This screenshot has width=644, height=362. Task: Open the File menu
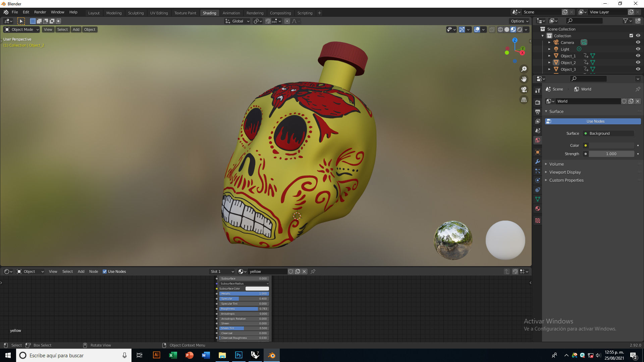15,12
